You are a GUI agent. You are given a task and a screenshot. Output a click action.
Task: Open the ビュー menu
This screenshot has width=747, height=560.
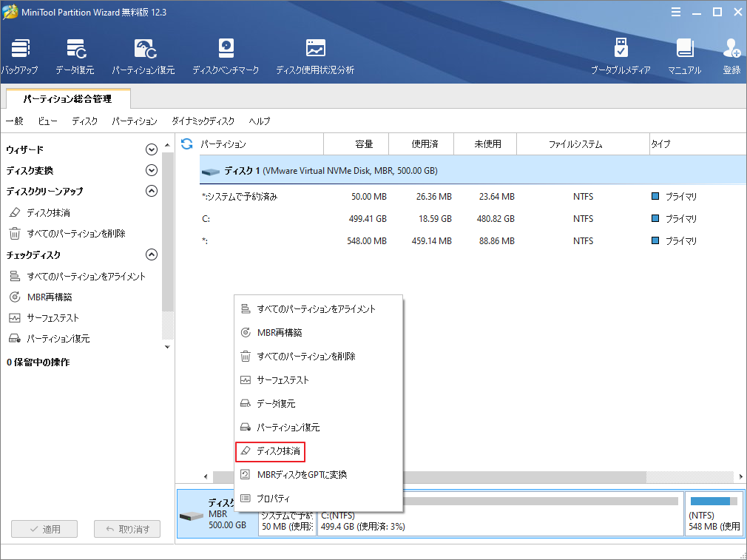click(47, 121)
